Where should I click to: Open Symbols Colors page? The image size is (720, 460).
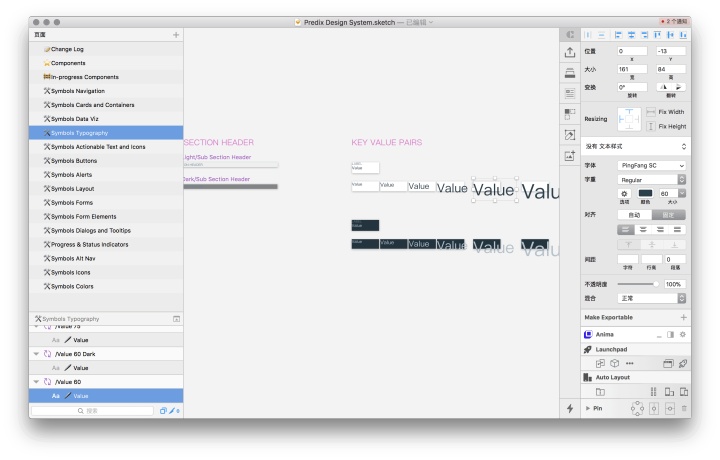point(106,286)
